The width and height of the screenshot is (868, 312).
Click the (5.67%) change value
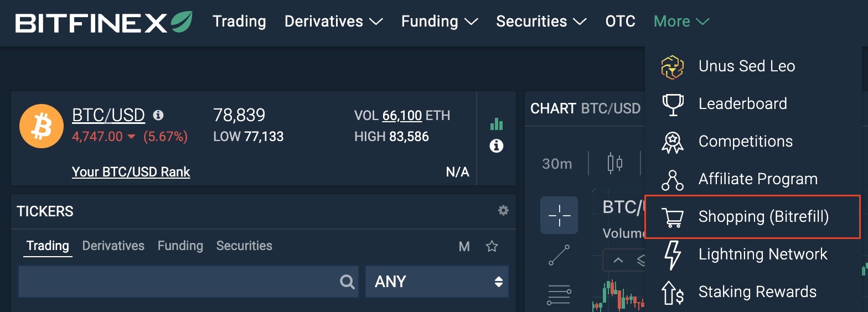166,137
